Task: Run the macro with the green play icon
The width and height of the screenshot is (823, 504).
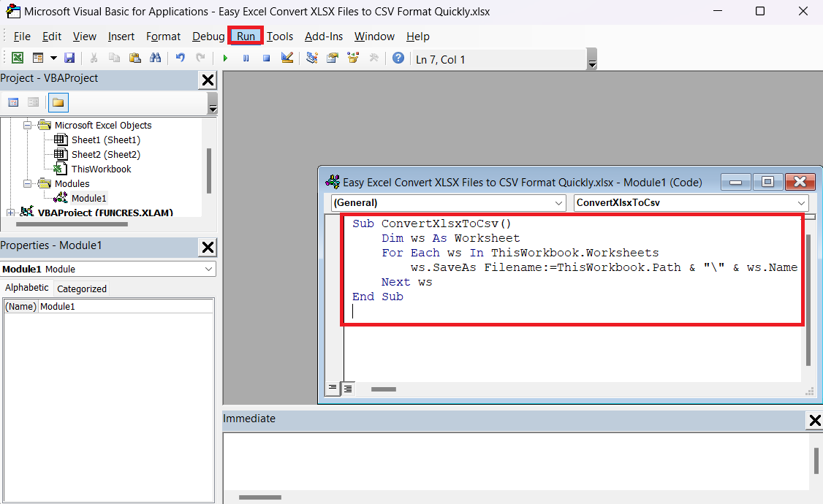Action: (x=225, y=58)
